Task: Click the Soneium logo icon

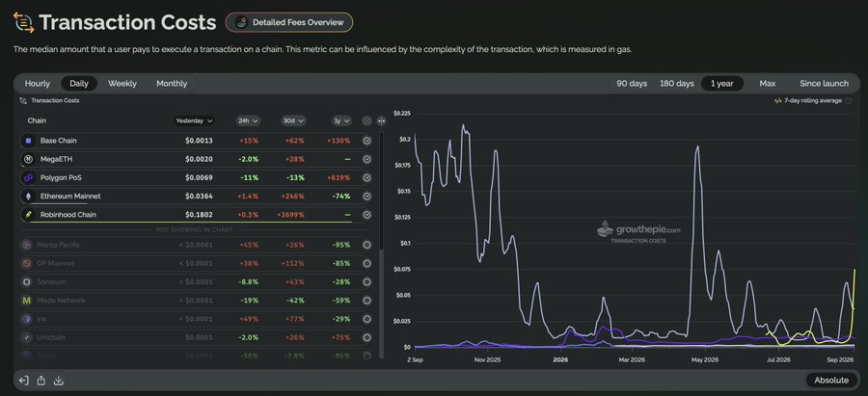Action: [27, 282]
